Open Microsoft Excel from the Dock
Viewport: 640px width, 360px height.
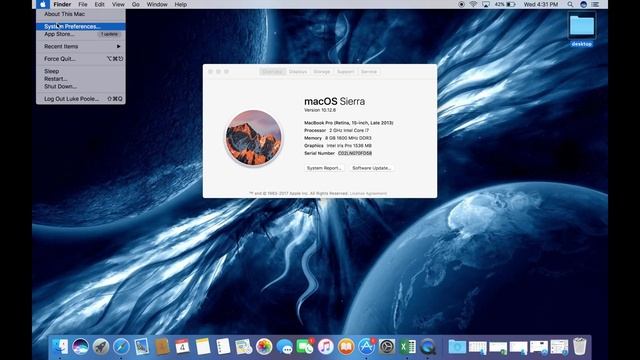click(x=407, y=347)
